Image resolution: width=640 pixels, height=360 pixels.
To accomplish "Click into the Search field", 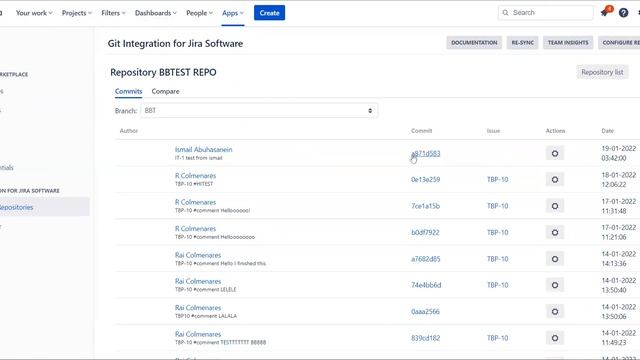I will click(545, 13).
